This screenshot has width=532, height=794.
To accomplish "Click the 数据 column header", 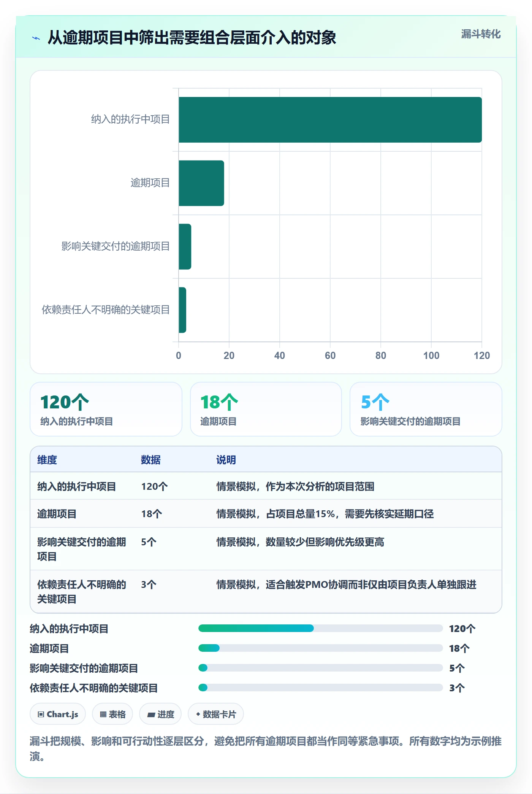I will point(151,460).
